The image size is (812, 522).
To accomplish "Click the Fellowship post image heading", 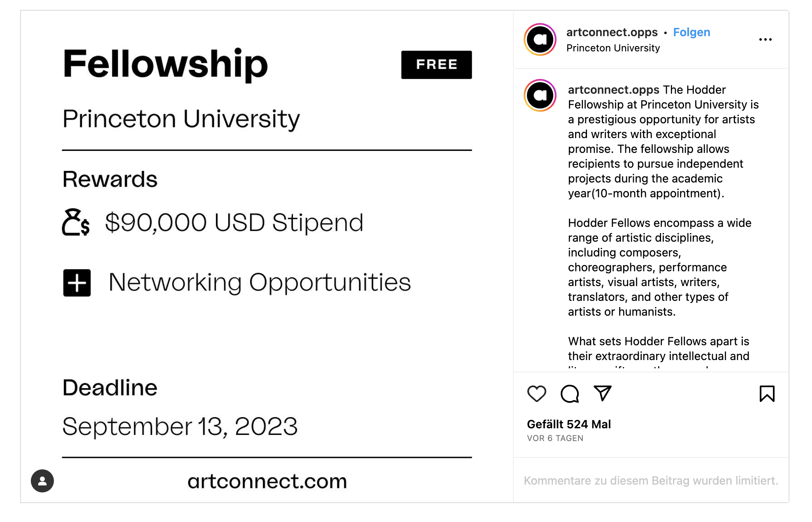I will click(165, 65).
